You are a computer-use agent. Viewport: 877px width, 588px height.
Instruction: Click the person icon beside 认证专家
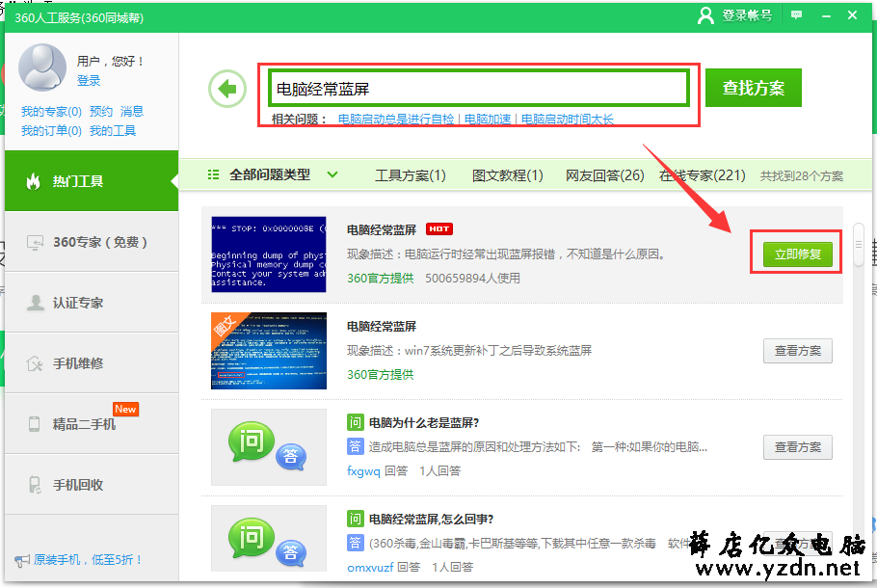[36, 303]
